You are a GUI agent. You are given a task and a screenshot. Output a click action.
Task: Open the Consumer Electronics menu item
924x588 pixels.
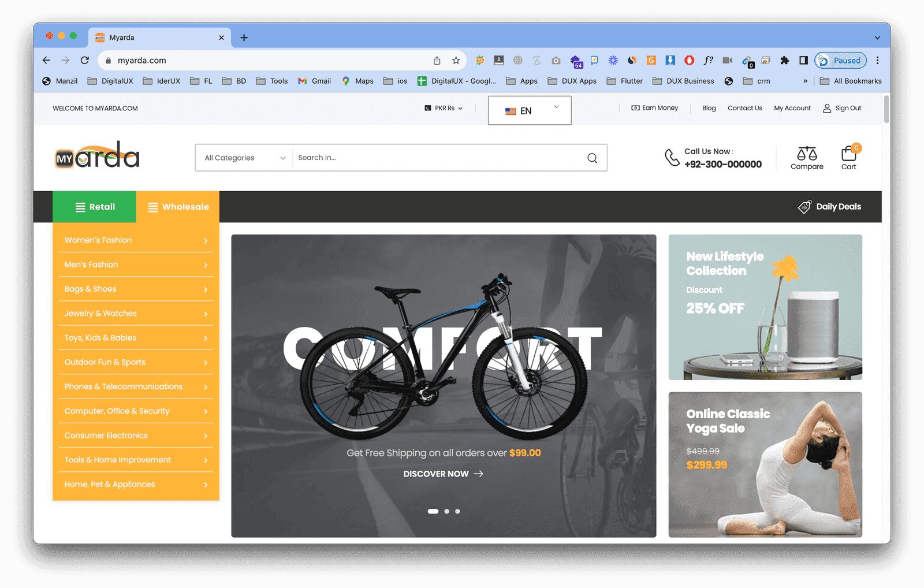click(136, 436)
